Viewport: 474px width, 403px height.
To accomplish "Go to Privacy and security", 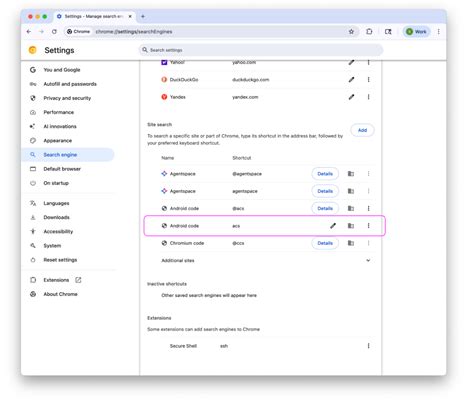I will 67,98.
